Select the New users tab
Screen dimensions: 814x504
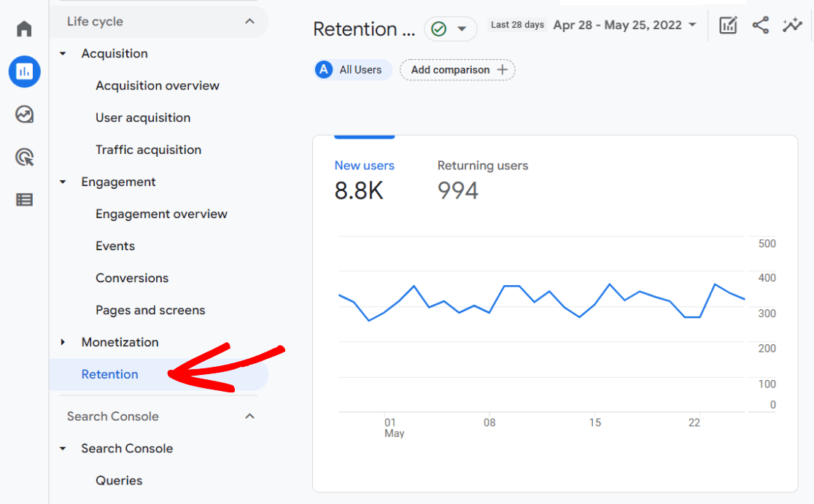click(365, 177)
